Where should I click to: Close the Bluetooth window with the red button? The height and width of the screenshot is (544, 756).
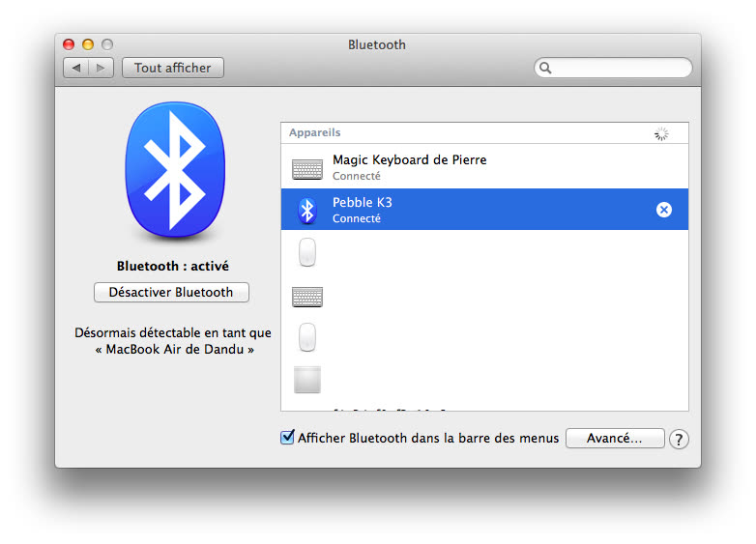point(69,44)
